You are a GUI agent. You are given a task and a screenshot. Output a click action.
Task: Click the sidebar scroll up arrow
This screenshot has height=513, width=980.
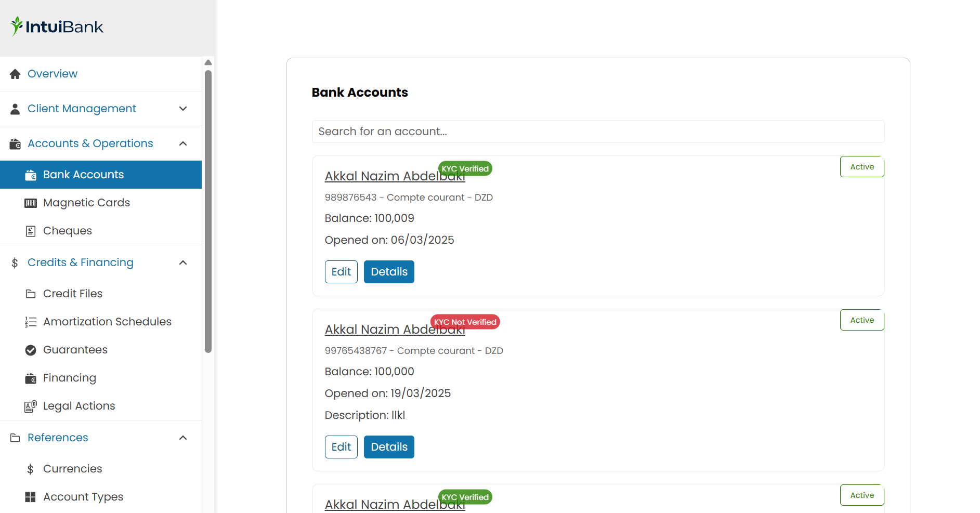(x=208, y=62)
